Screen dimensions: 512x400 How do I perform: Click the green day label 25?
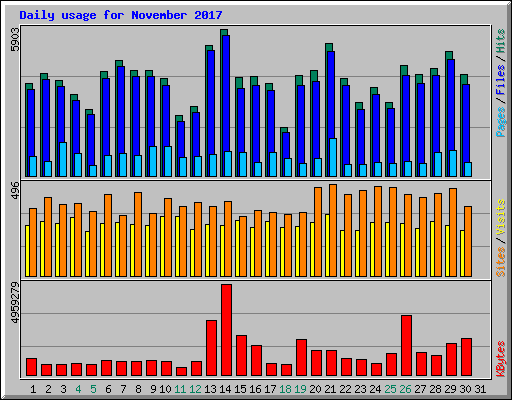point(390,389)
